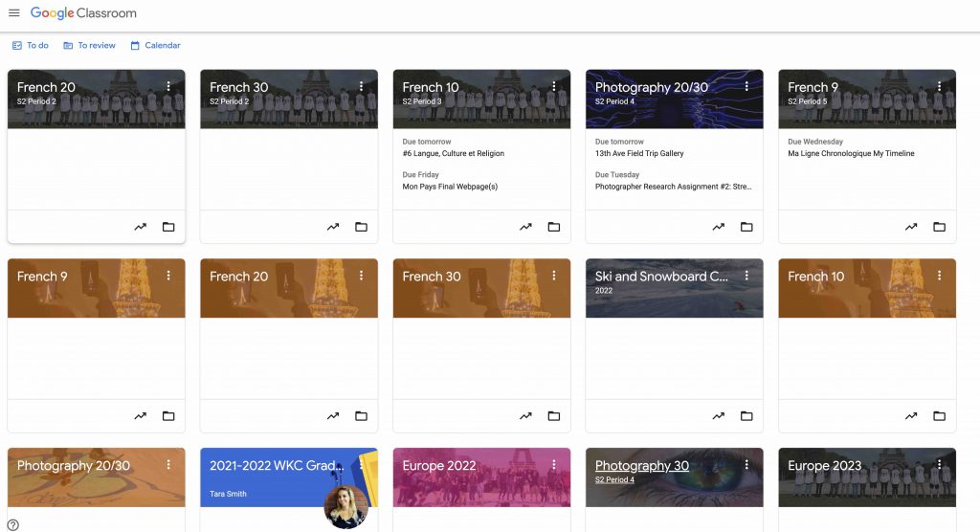The width and height of the screenshot is (980, 532).
Task: Open options menu on orange French 10 card
Action: tap(940, 275)
